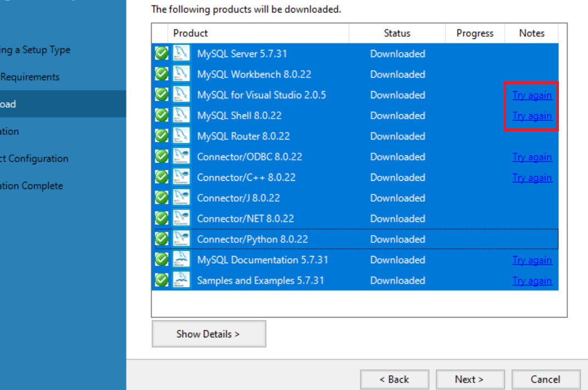588x390 pixels.
Task: Click green checkmark for MySQL Shell 8.0.22
Action: pyautogui.click(x=161, y=115)
